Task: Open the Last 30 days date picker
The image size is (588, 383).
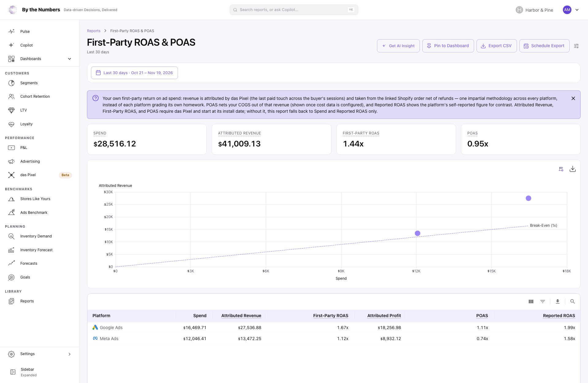Action: click(x=134, y=73)
